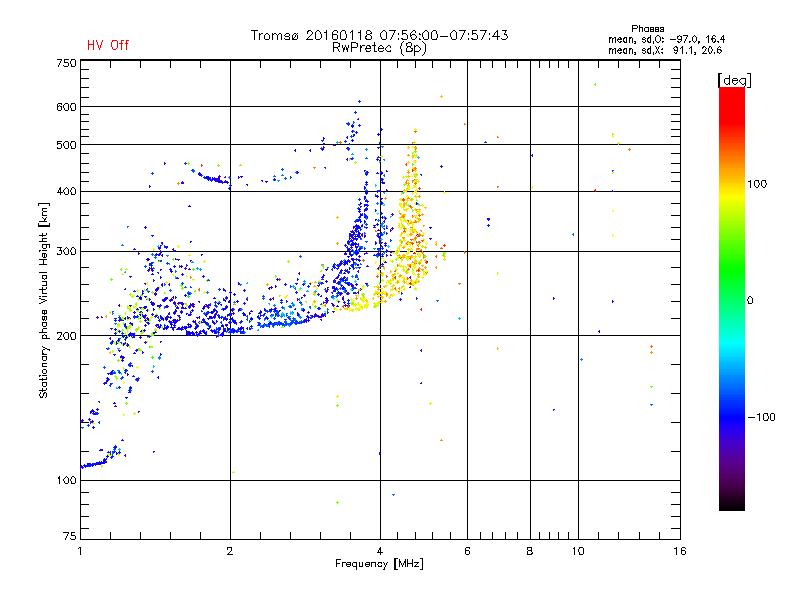Click the y-axis '200' tick label

click(x=67, y=336)
